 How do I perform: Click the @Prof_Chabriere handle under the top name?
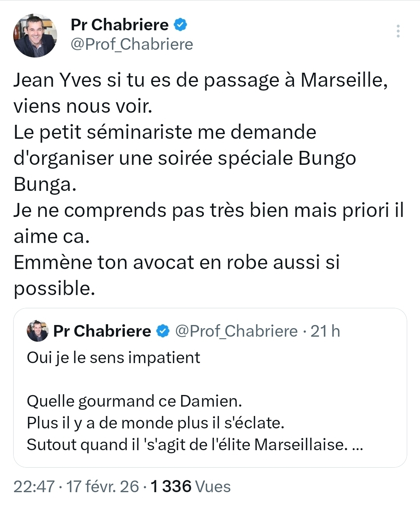(131, 44)
